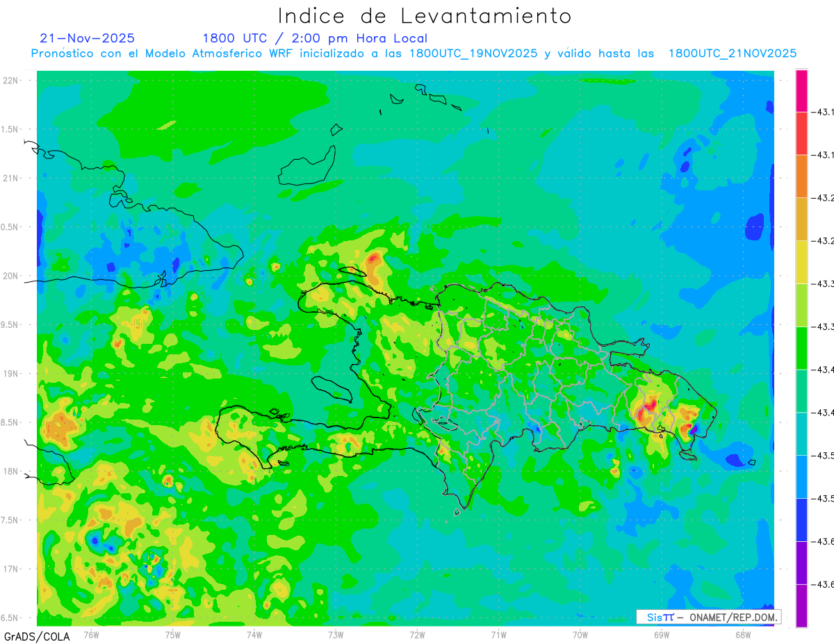This screenshot has width=834, height=644.
Task: Pick the violet legend swatch
Action: click(x=801, y=563)
